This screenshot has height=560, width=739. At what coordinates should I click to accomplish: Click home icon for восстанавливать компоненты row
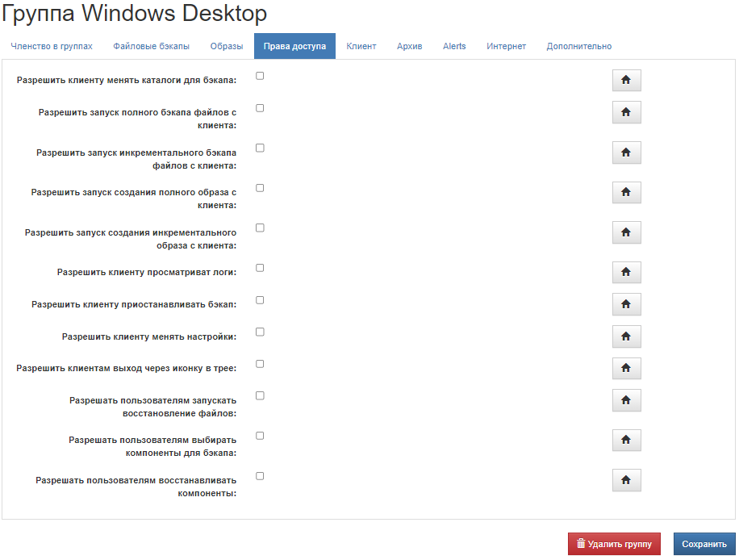626,480
